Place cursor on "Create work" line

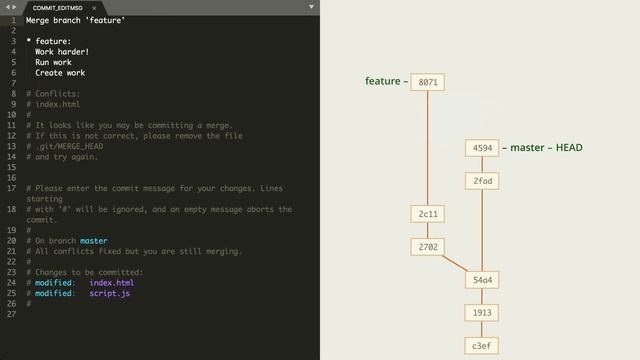click(x=60, y=73)
